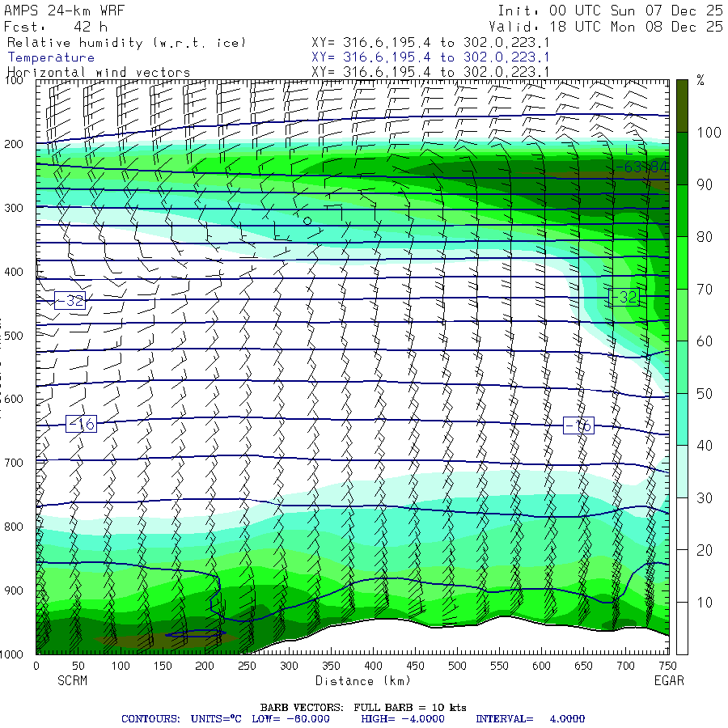Click the 'SCRM' station label
This screenshot has height=728, width=728.
click(x=73, y=680)
